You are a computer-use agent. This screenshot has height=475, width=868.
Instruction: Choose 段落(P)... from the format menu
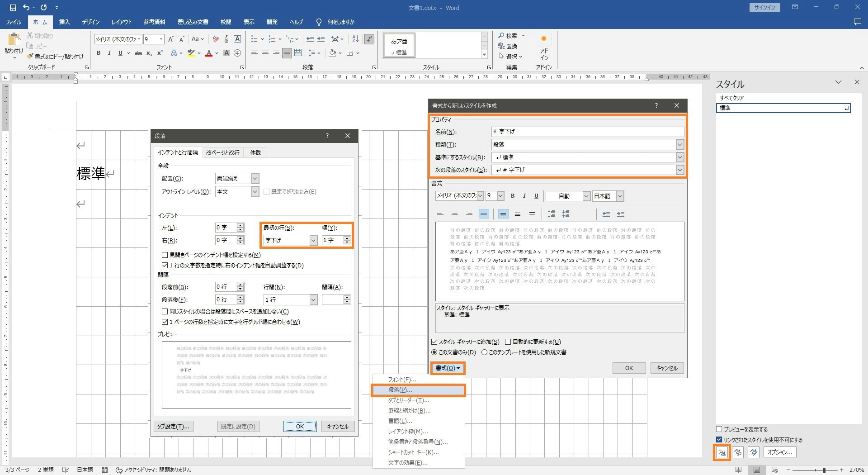(x=419, y=390)
